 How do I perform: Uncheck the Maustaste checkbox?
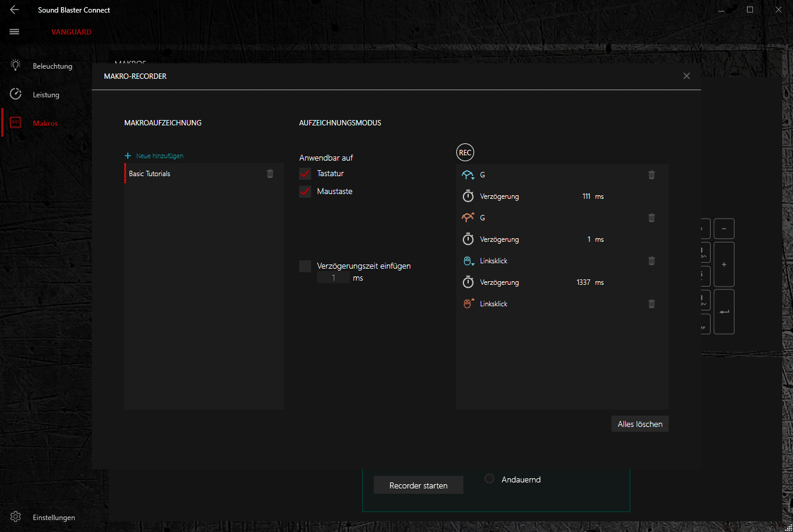click(x=305, y=192)
